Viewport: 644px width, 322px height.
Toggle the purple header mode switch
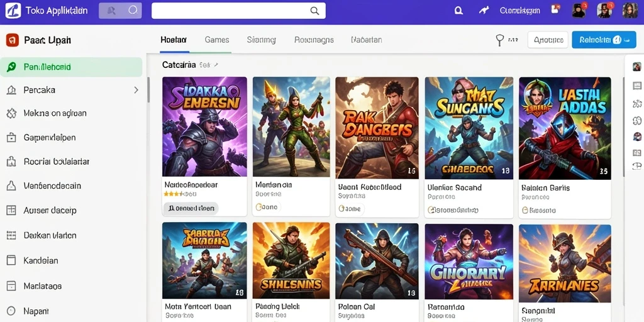tap(120, 11)
